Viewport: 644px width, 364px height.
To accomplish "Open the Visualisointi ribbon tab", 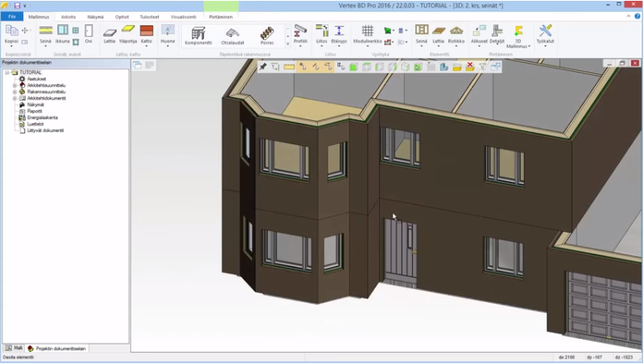I will coord(184,16).
